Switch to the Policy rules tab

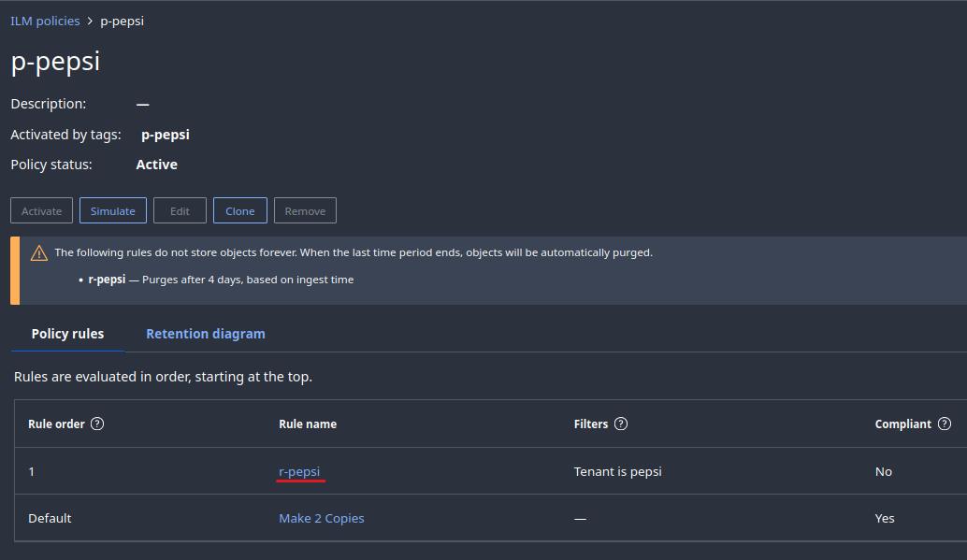68,334
